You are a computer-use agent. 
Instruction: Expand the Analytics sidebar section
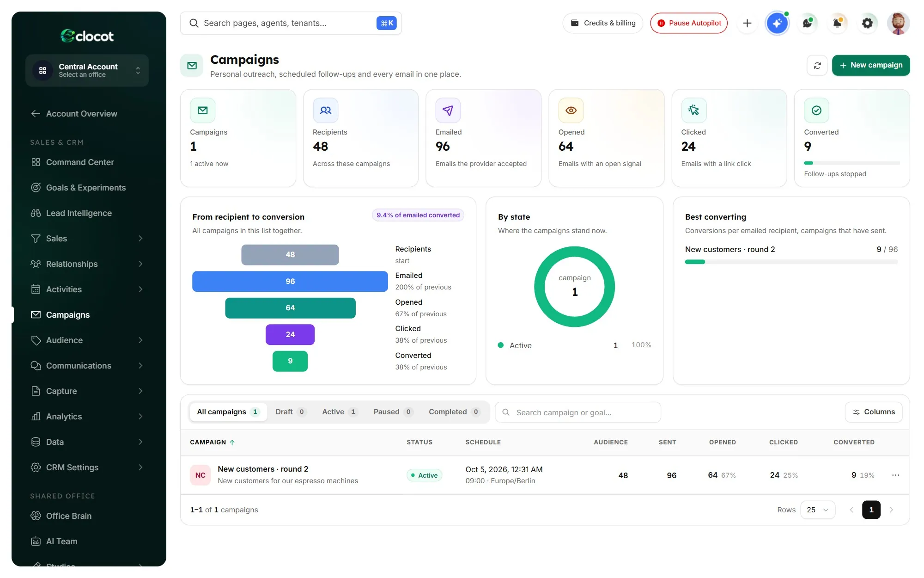(87, 417)
